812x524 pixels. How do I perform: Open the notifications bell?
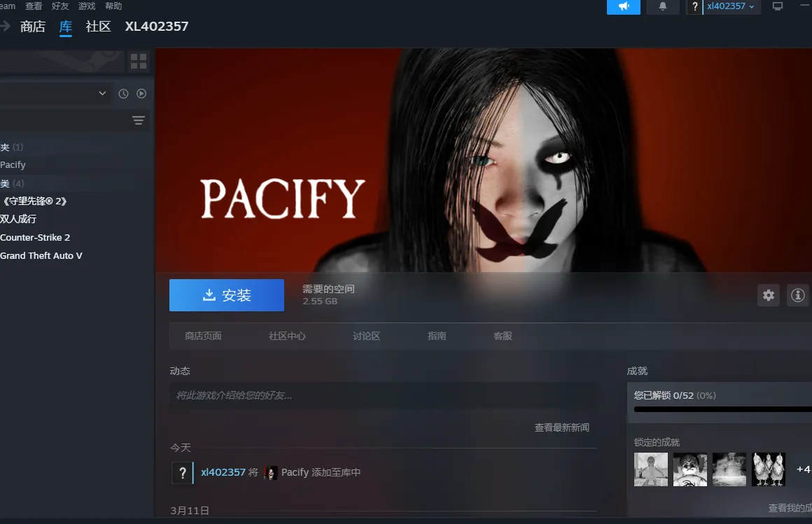(663, 6)
